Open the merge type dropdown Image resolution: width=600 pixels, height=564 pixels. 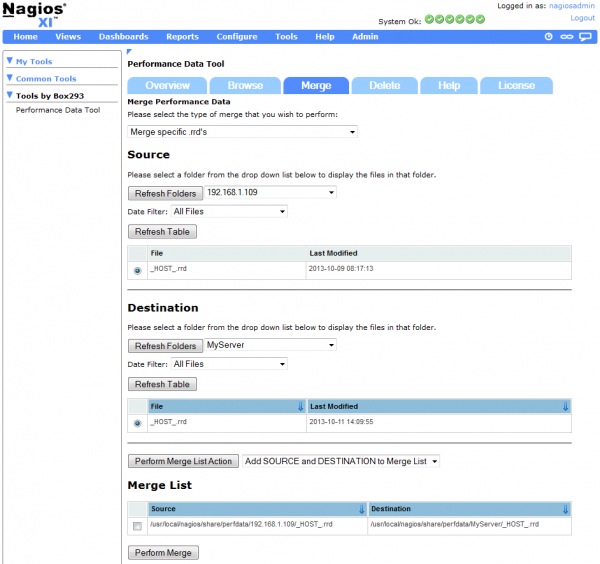243,132
